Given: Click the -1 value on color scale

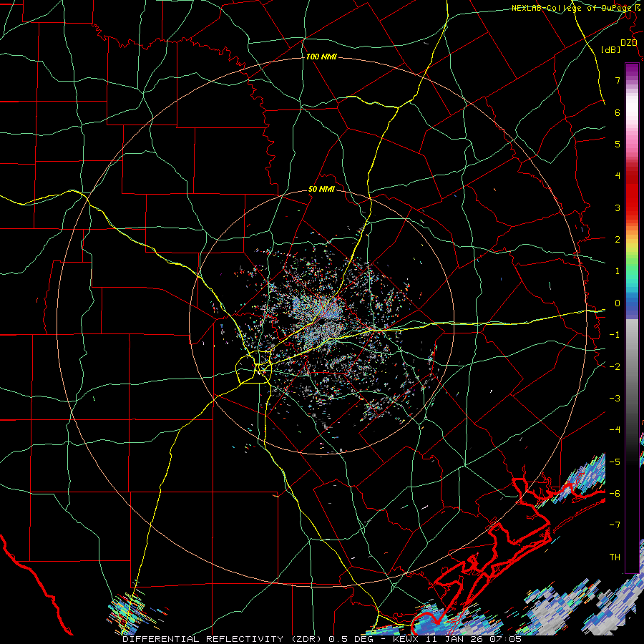Looking at the screenshot, I should 615,335.
